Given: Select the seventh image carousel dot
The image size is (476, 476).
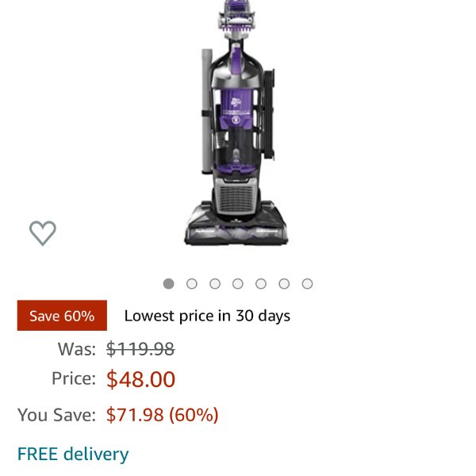Looking at the screenshot, I should (x=307, y=284).
